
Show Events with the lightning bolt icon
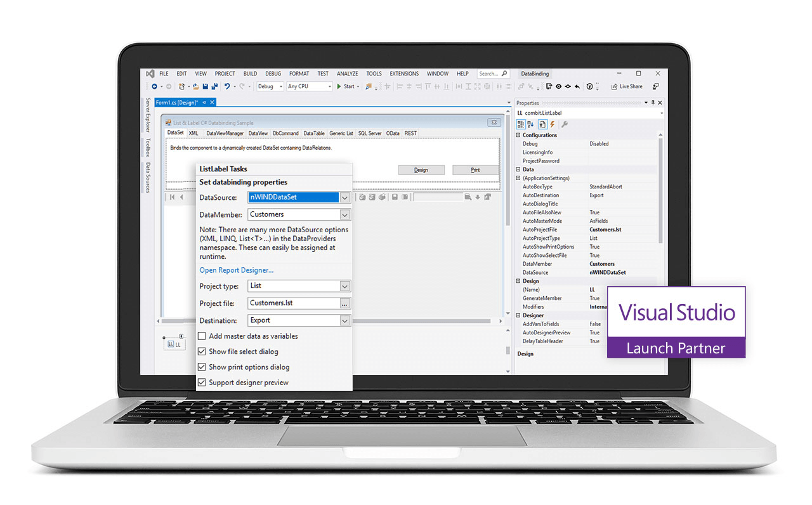coord(553,124)
